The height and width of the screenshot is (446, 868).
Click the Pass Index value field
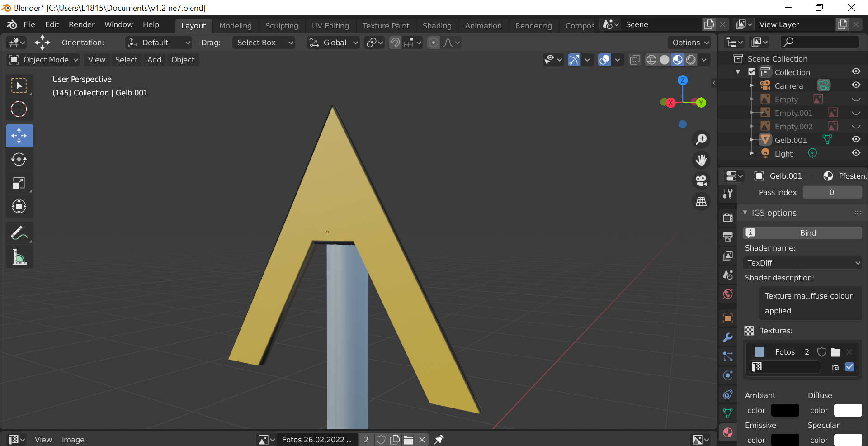coord(832,192)
